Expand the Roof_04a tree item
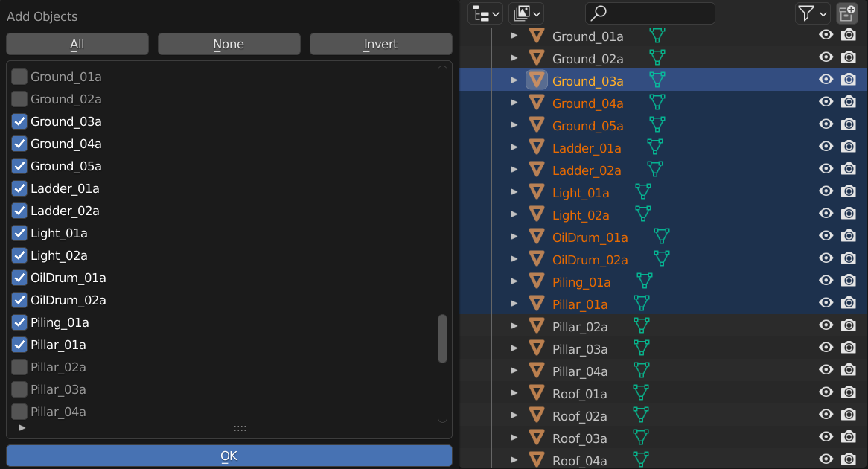 514,459
